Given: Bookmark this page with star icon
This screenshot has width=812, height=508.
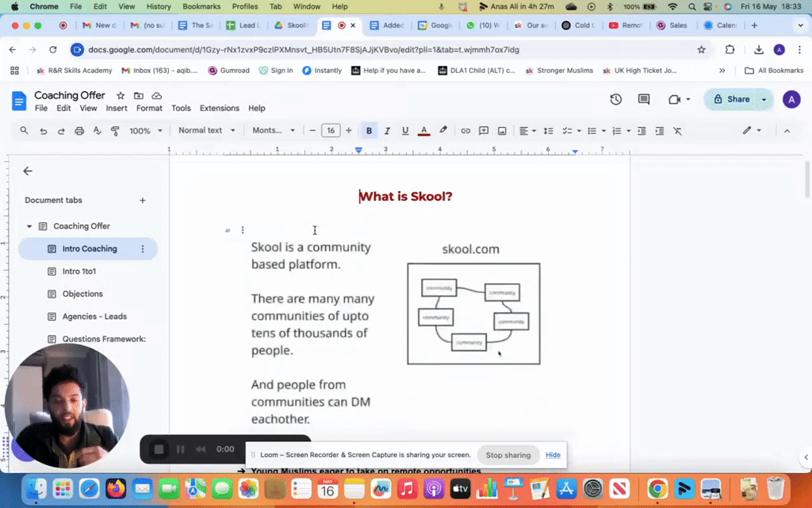Looking at the screenshot, I should 701,50.
